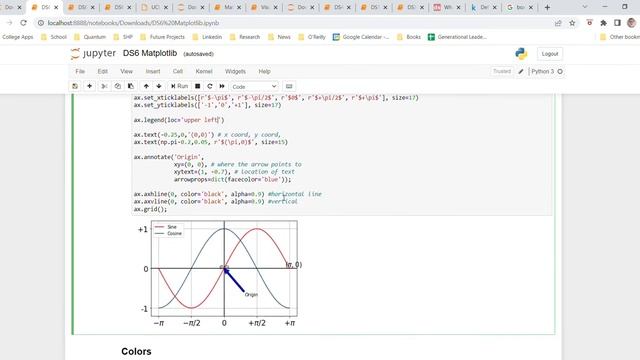Open Generational Leade... bookmark
The height and width of the screenshot is (360, 640).
pyautogui.click(x=457, y=37)
